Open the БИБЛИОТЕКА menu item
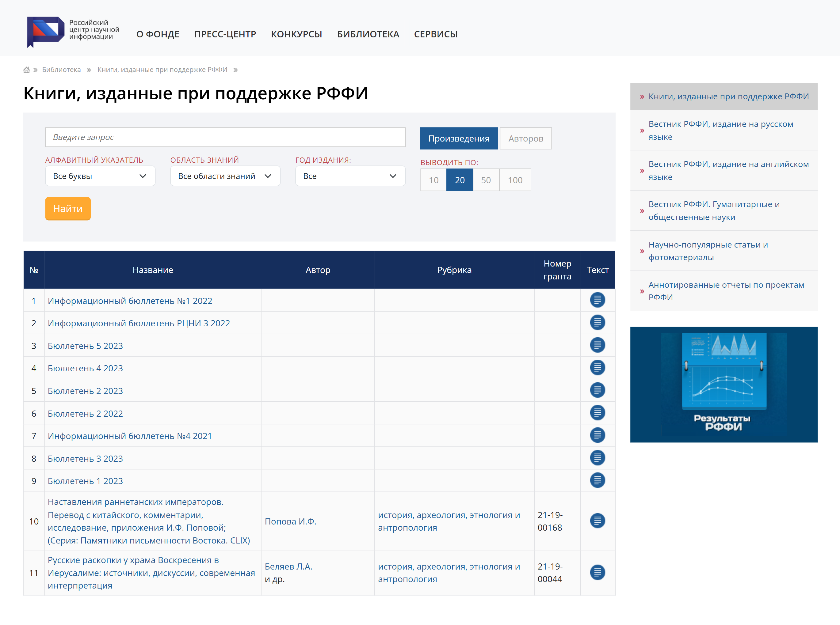This screenshot has height=625, width=840. click(x=368, y=34)
